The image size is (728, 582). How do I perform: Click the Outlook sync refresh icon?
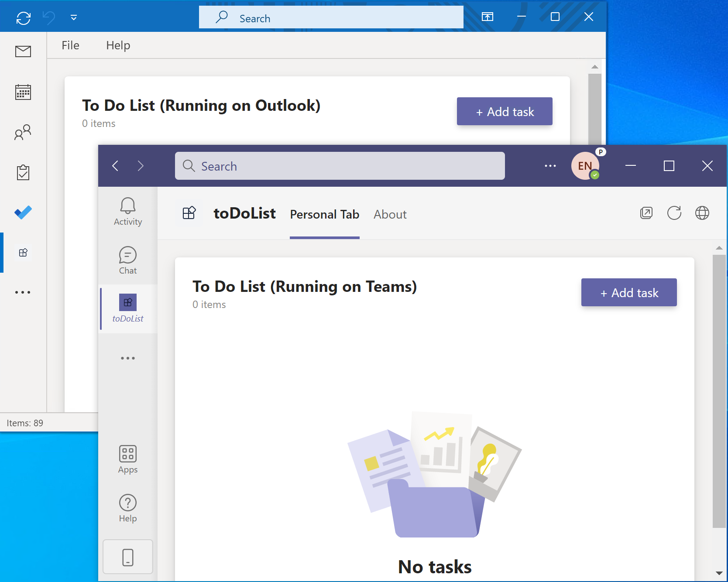24,18
